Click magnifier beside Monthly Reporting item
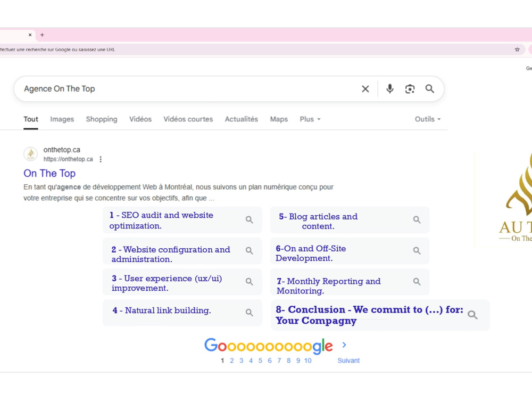This screenshot has height=400, width=532. tap(417, 282)
